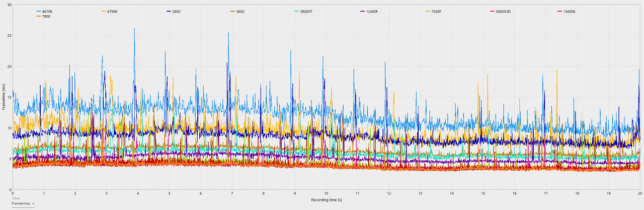Viewport: 644px width, 210px height.
Task: Open the Frametimes values dropdown
Action: [23, 203]
